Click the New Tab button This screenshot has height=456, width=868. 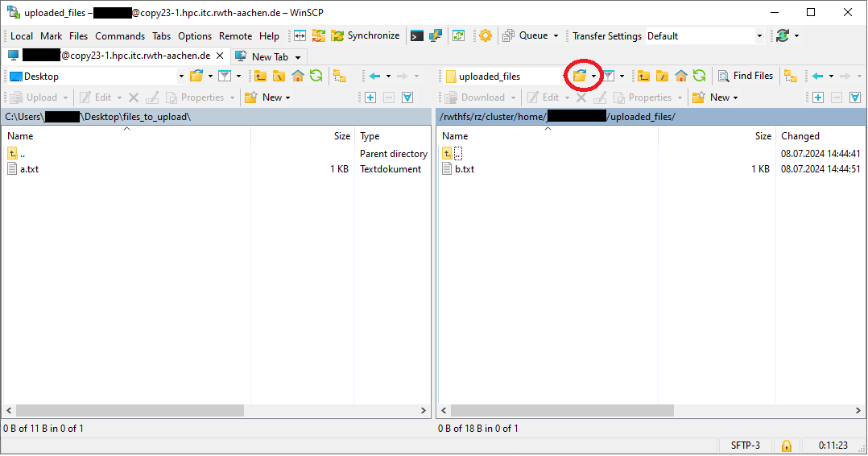coord(262,56)
